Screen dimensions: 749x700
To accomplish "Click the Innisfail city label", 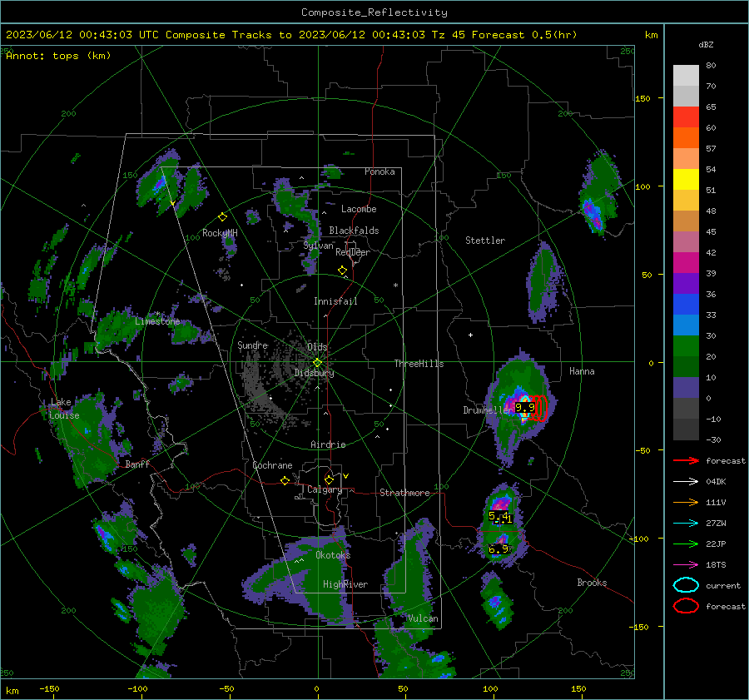I will (335, 301).
